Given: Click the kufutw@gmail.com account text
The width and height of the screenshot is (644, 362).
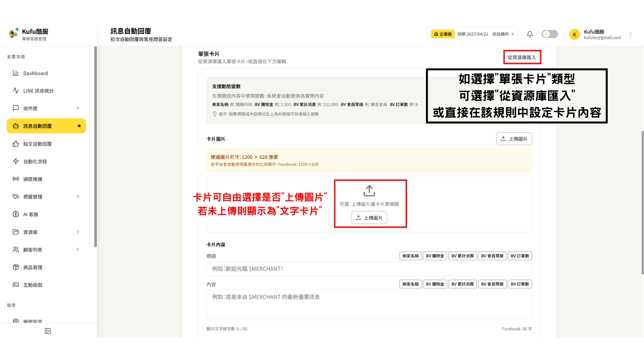Looking at the screenshot, I should pos(602,38).
